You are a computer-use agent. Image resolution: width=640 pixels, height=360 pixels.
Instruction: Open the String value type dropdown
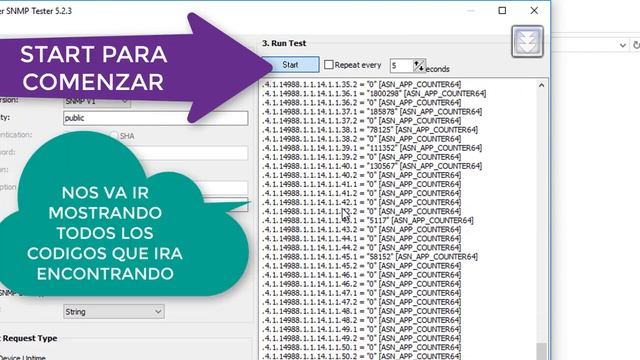pyautogui.click(x=114, y=311)
